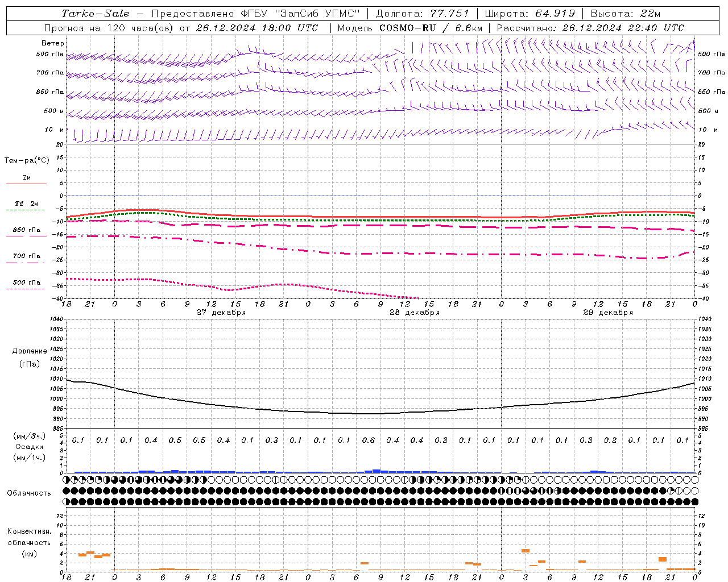Select the 27 декабря date label

pyautogui.click(x=221, y=313)
